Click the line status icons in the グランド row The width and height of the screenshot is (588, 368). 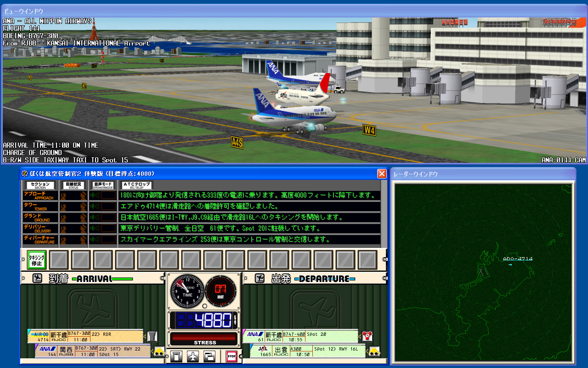pyautogui.click(x=73, y=217)
